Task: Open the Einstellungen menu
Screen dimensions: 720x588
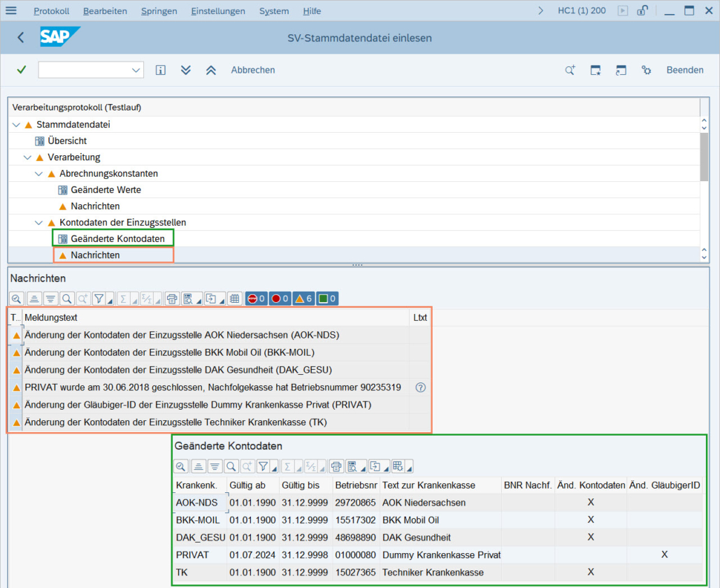Action: tap(218, 11)
